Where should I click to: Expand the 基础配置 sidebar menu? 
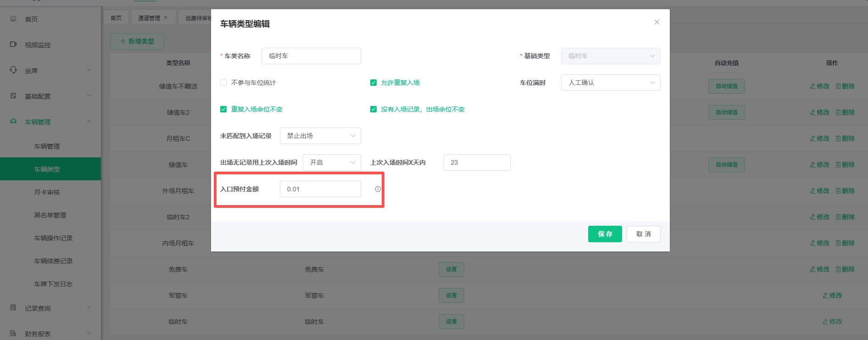click(89, 96)
